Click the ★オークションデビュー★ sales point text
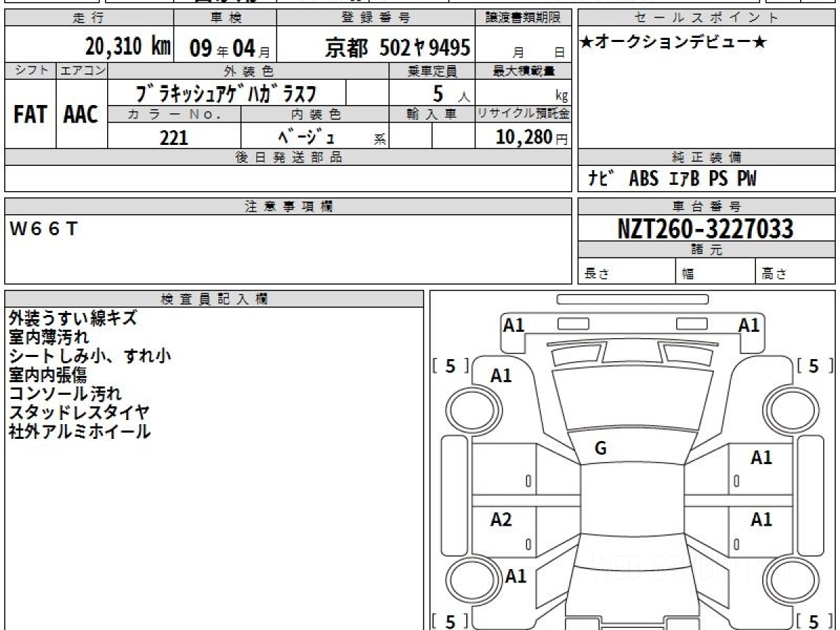This screenshot has height=630, width=840. pyautogui.click(x=673, y=43)
